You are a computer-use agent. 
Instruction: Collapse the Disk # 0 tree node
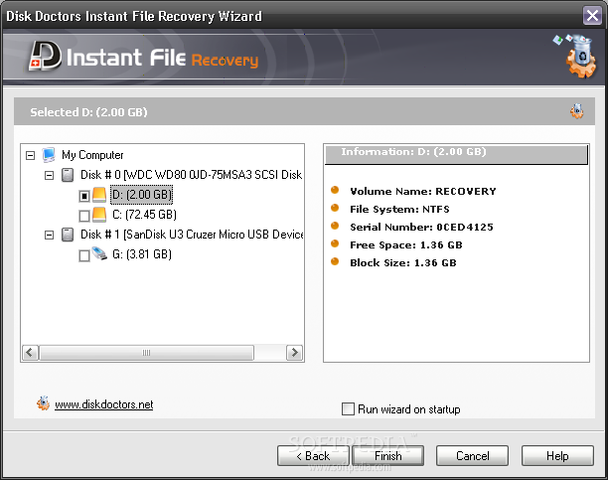pos(49,176)
